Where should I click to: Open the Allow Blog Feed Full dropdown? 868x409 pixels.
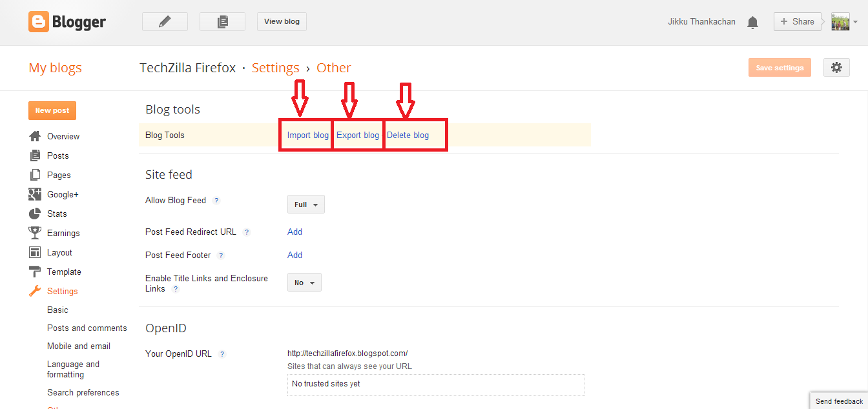(x=306, y=204)
